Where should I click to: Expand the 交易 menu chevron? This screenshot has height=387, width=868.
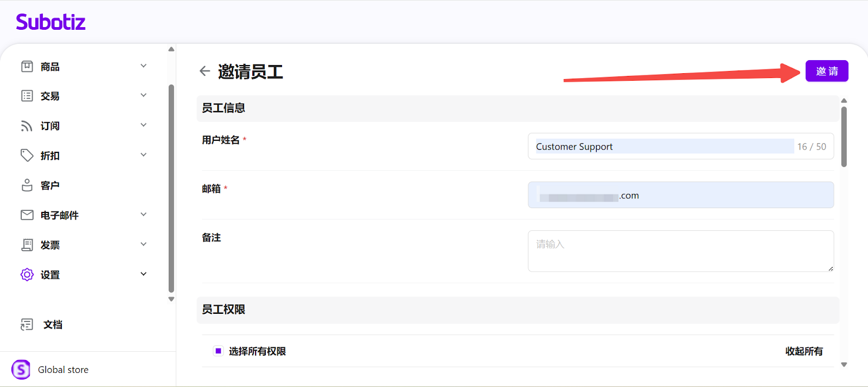(x=144, y=95)
